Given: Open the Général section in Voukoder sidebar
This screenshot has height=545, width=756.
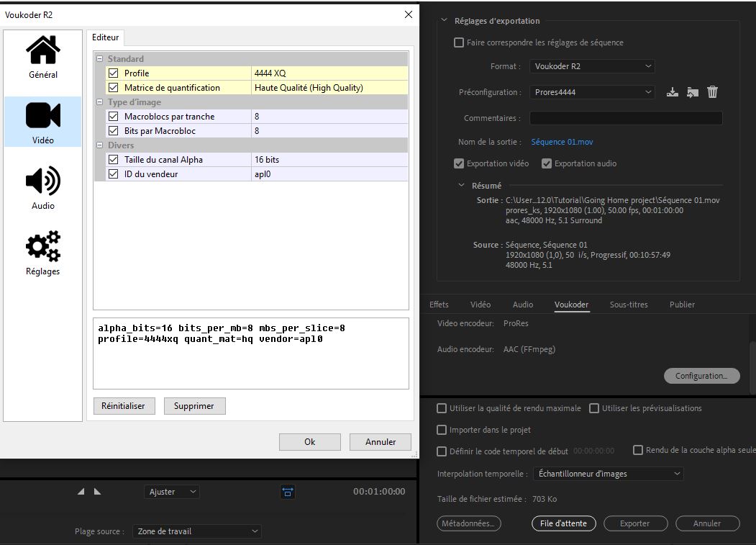Looking at the screenshot, I should click(43, 58).
